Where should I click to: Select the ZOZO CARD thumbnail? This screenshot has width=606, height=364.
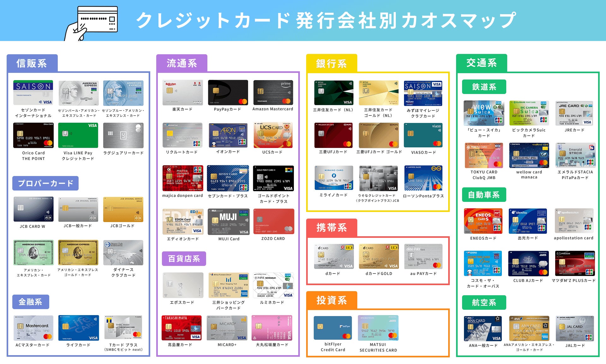(x=273, y=221)
